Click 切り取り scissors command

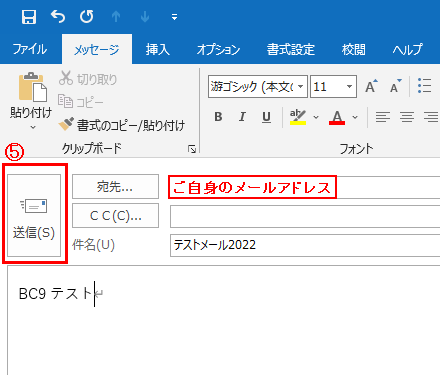(88, 78)
